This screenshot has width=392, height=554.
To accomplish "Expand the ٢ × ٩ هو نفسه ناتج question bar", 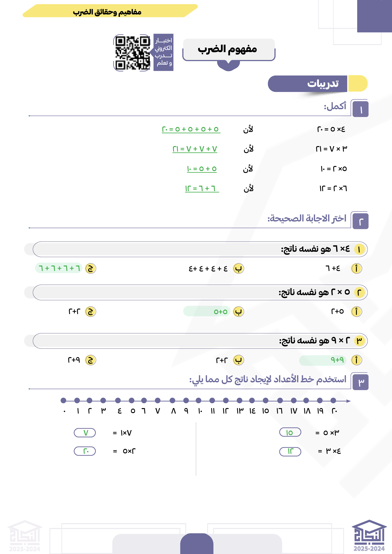I will click(x=200, y=341).
